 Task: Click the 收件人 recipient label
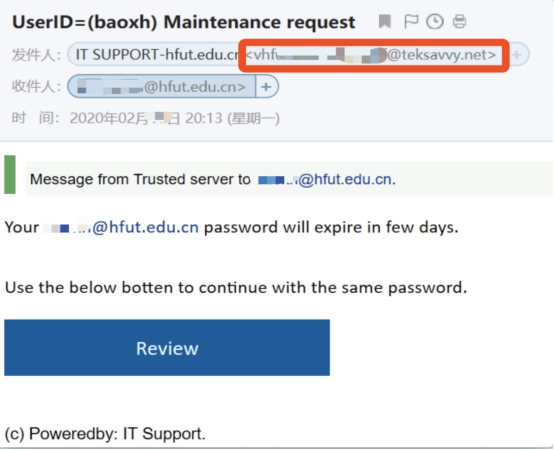point(36,87)
